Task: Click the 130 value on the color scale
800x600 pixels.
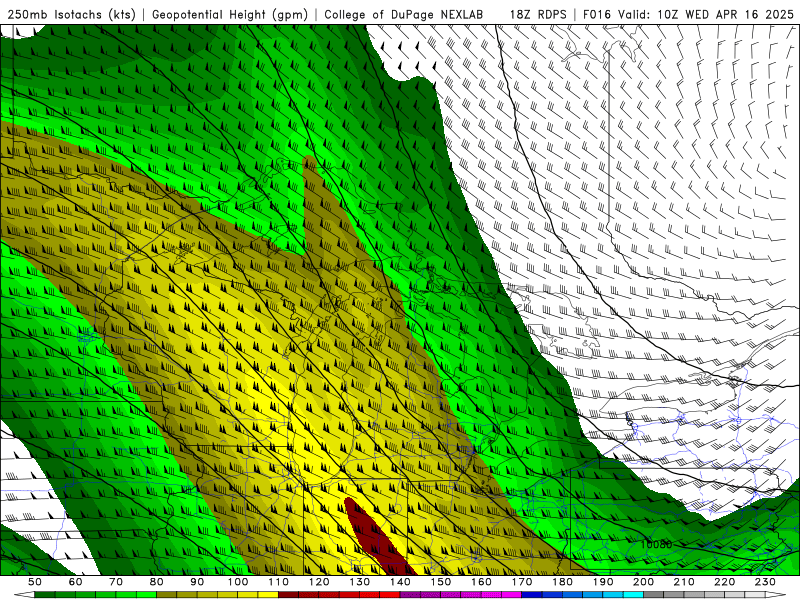Action: tap(359, 582)
